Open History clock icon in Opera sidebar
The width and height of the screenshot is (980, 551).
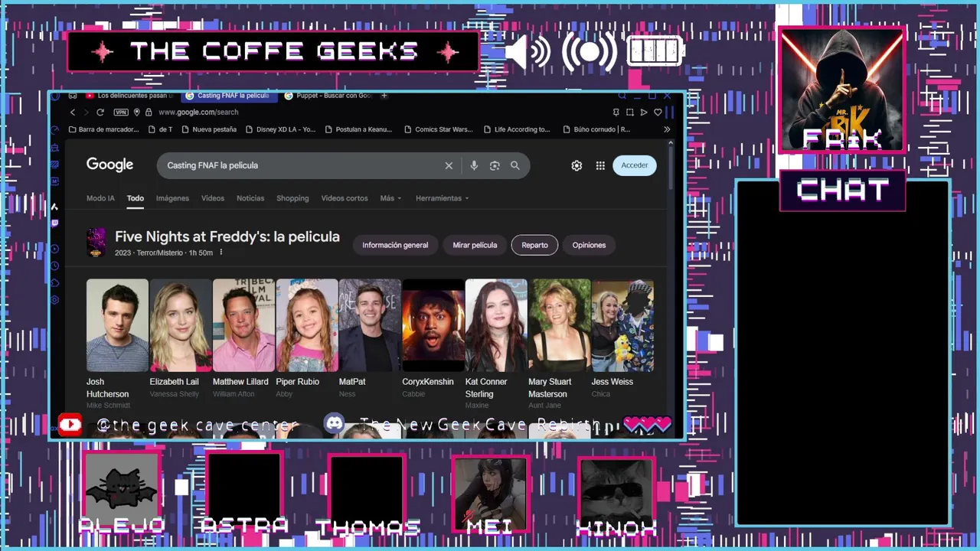[x=55, y=266]
